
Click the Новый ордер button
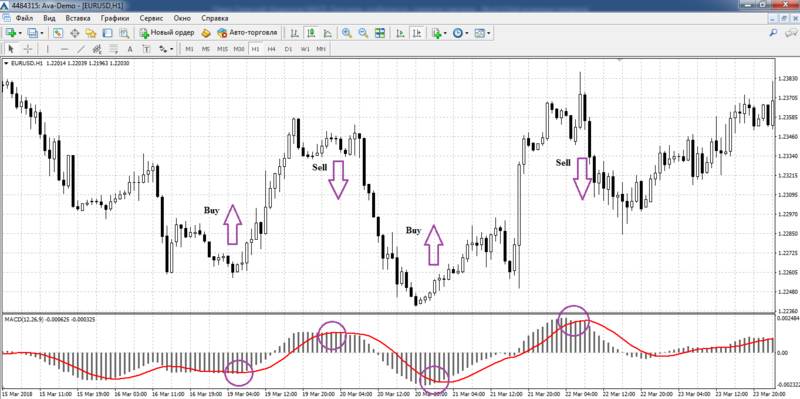[167, 33]
